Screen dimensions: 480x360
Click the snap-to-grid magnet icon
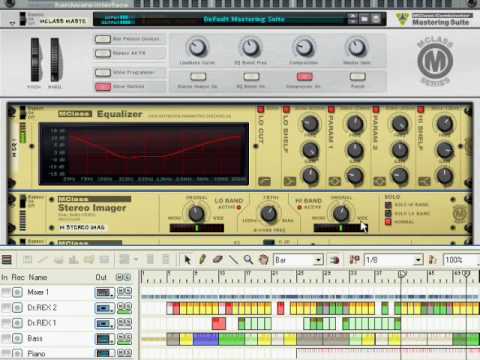335,260
